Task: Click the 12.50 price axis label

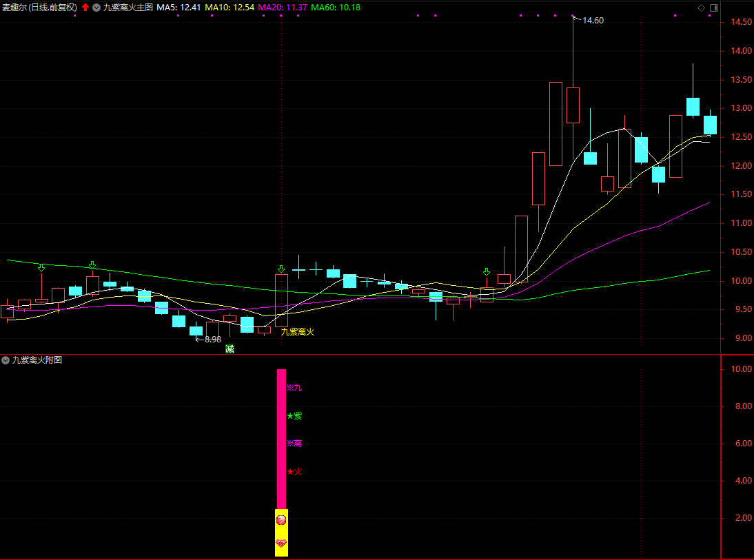Action: (741, 137)
